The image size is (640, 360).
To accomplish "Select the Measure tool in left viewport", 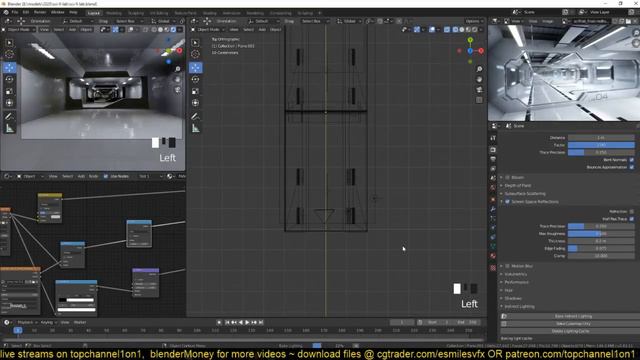I will click(x=9, y=129).
